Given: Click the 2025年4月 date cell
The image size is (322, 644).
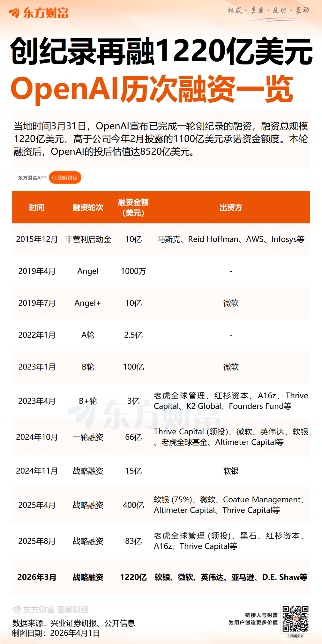Looking at the screenshot, I should tap(37, 505).
